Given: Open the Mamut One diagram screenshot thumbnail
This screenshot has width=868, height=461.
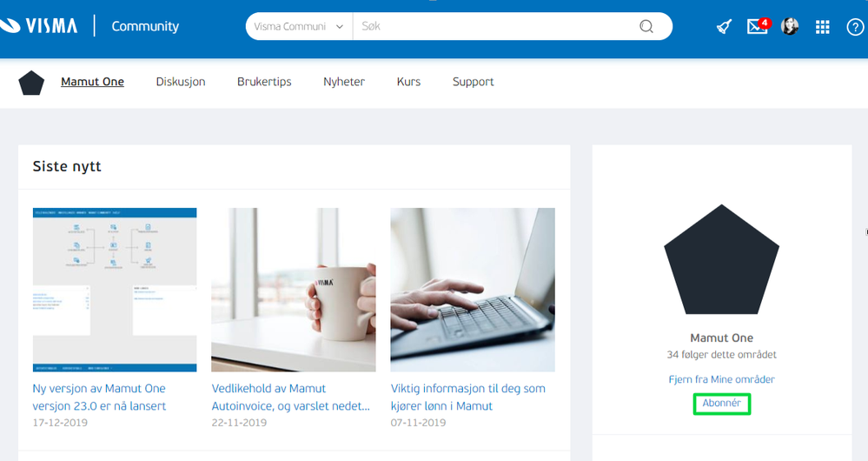Looking at the screenshot, I should (115, 290).
